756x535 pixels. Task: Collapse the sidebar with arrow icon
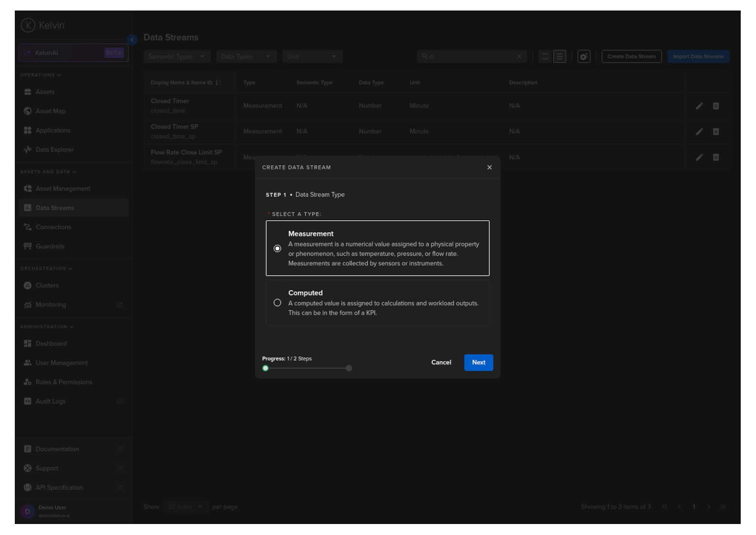pyautogui.click(x=132, y=40)
